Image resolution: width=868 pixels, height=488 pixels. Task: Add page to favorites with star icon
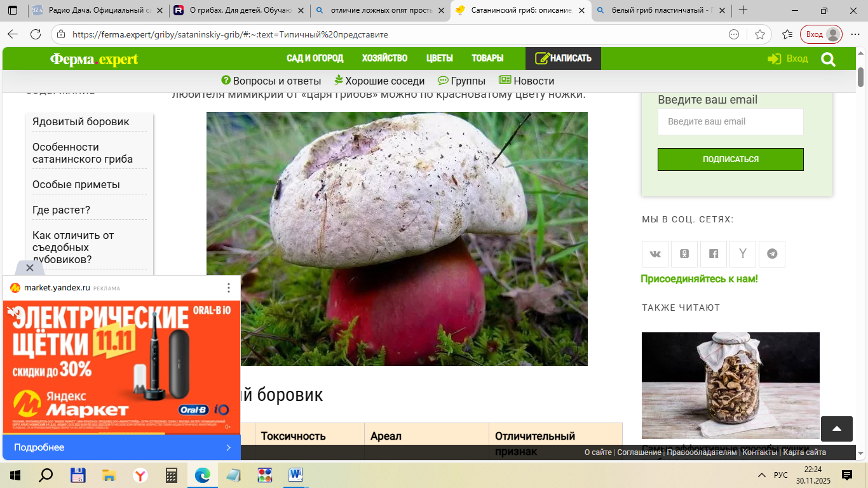click(x=760, y=34)
